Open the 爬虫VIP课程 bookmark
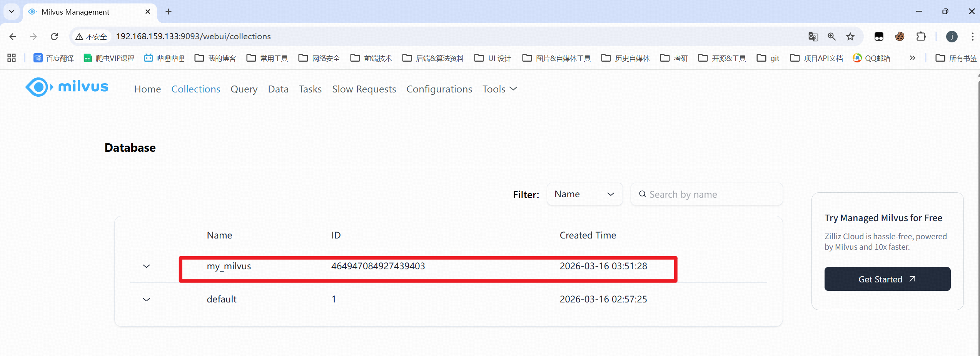980x356 pixels. point(109,58)
